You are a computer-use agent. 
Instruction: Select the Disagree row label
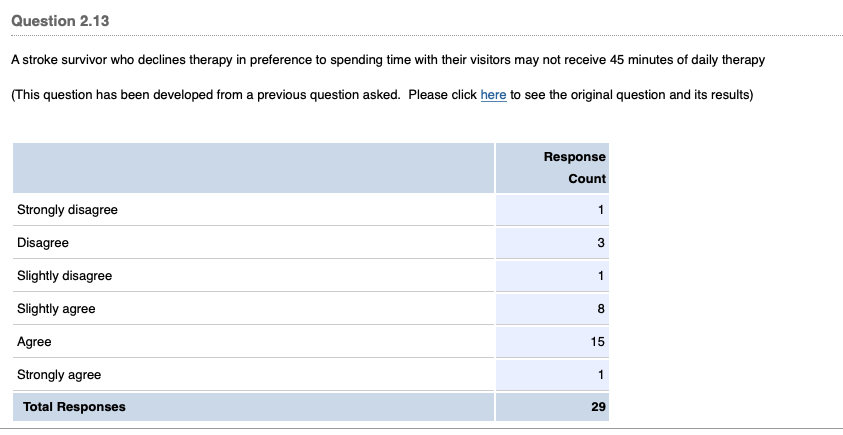pyautogui.click(x=43, y=243)
